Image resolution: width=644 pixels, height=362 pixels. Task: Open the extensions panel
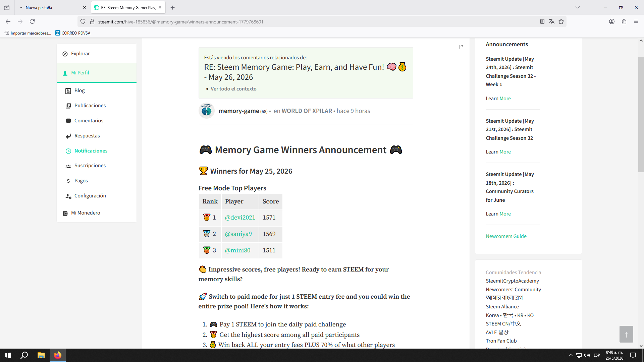pyautogui.click(x=624, y=21)
